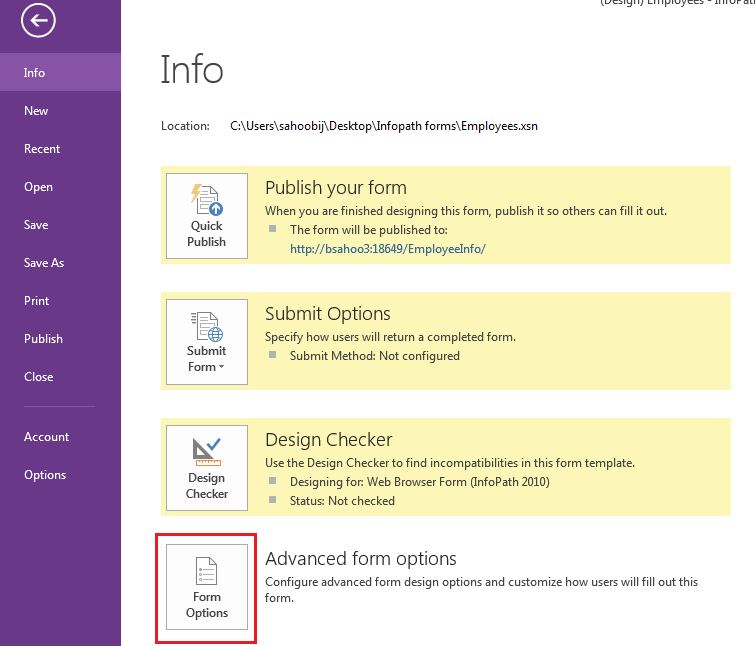Viewport: 755px width, 646px height.
Task: Click the back arrow circle icon
Action: point(38,20)
